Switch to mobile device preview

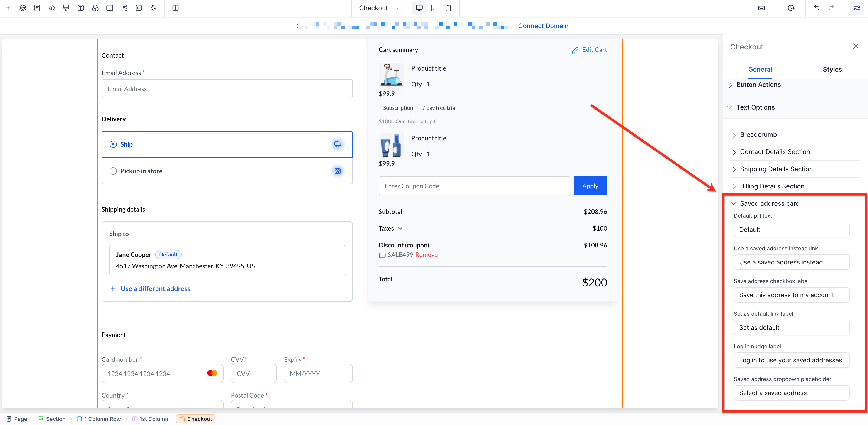(448, 8)
